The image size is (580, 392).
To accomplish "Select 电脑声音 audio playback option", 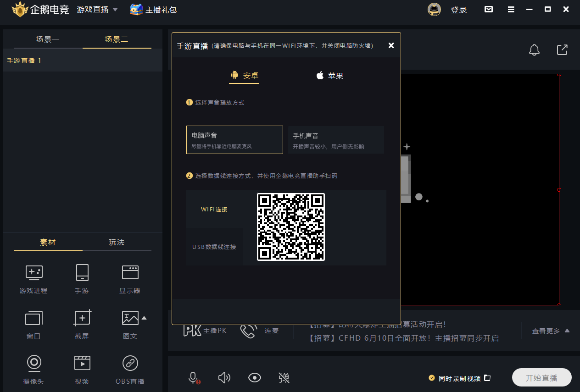I will coord(234,140).
